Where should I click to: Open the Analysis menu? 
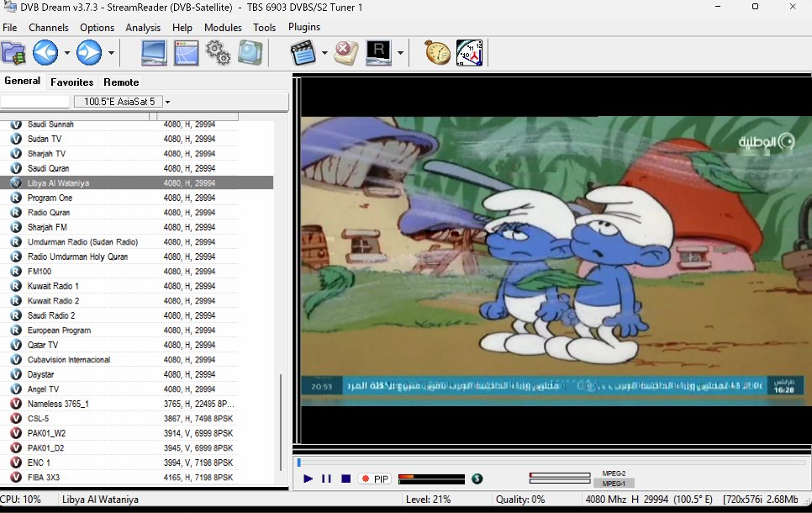(143, 28)
